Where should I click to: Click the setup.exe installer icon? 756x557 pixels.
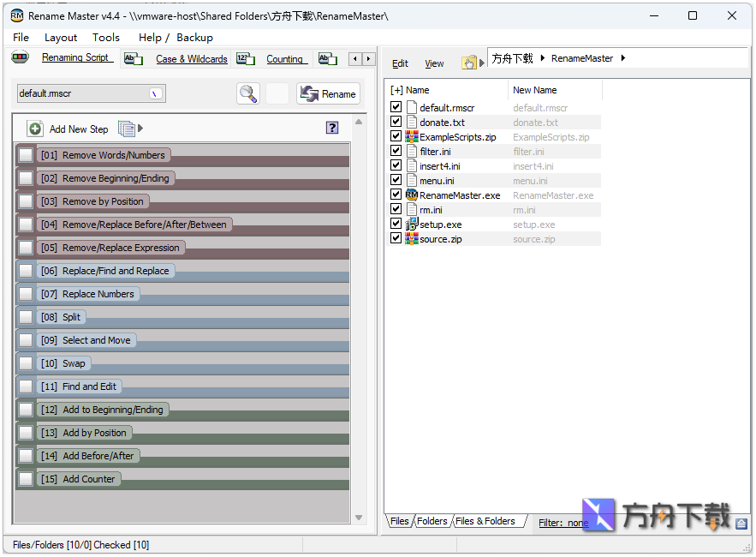pos(411,224)
